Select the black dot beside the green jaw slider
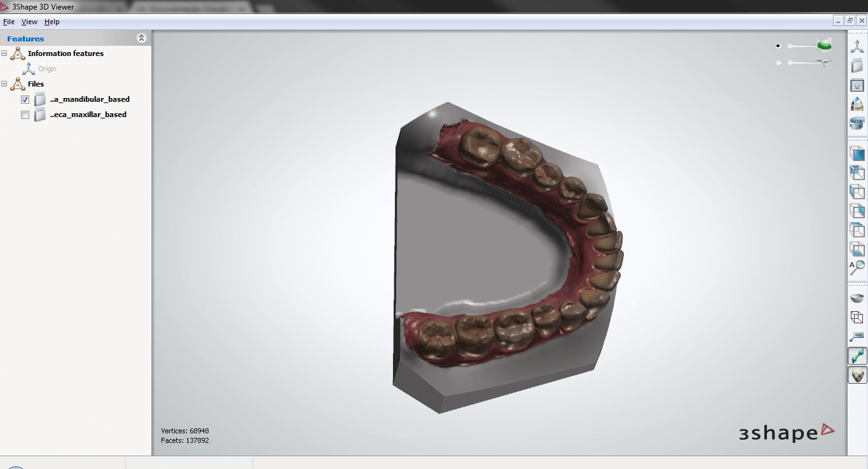Screen dimensions: 868x469 778,46
